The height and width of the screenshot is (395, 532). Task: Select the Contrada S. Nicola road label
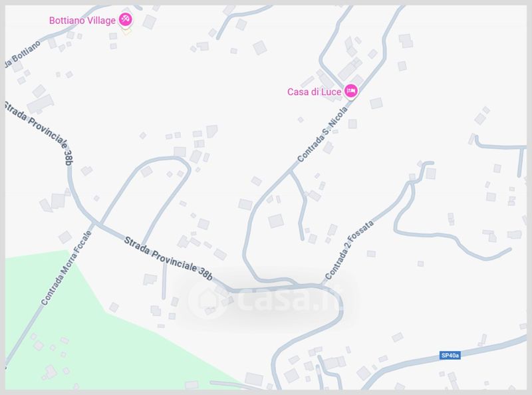pos(323,134)
